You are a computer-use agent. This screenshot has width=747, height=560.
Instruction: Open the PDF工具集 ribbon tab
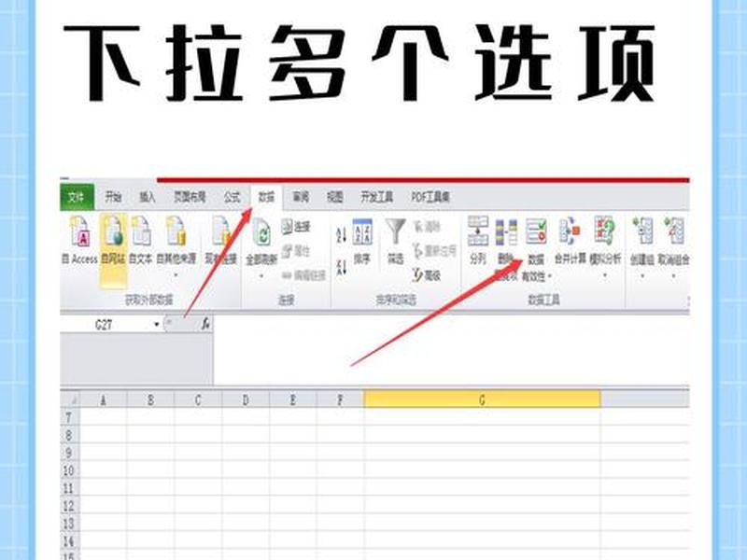pyautogui.click(x=430, y=197)
